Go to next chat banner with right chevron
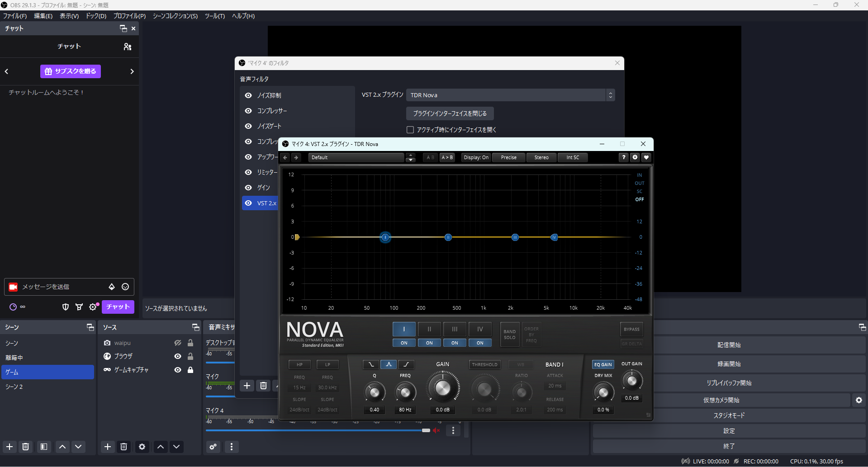 point(132,71)
